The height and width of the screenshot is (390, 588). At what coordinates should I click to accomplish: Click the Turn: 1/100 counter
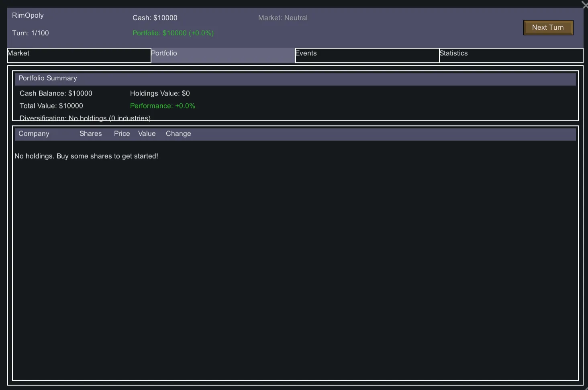pyautogui.click(x=31, y=33)
